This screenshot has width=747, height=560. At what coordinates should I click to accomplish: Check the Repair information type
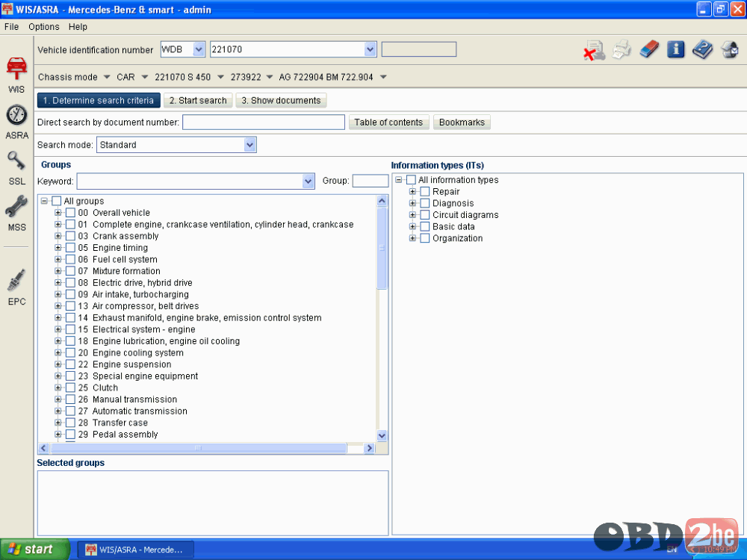click(x=425, y=191)
